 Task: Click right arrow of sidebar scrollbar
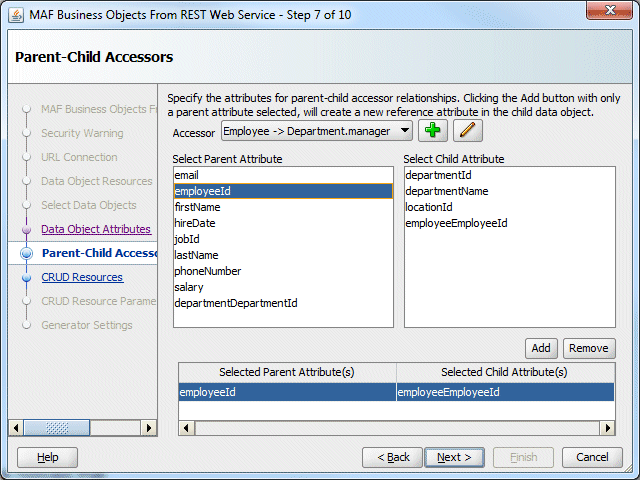(x=149, y=428)
